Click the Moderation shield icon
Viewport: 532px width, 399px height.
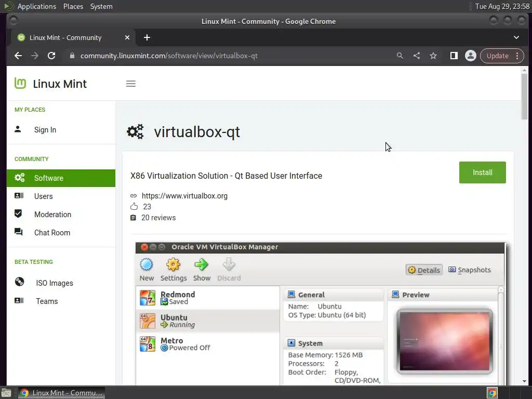pyautogui.click(x=18, y=214)
